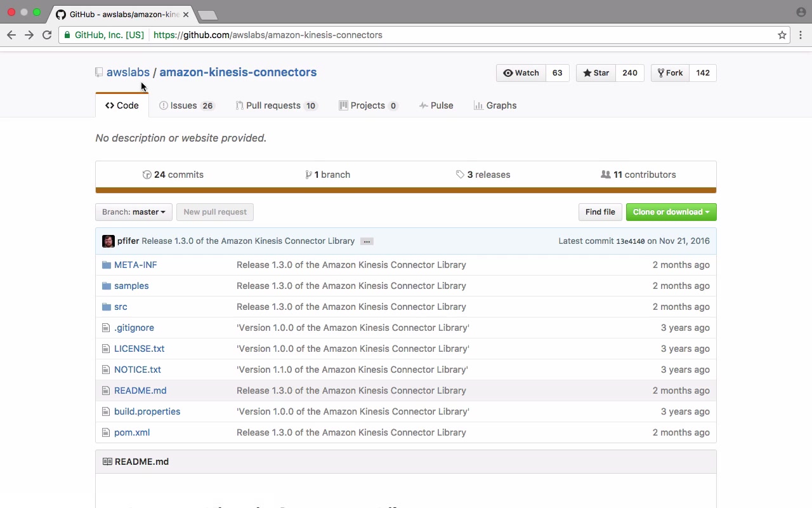Click the New pull request button
Image resolution: width=812 pixels, height=508 pixels.
(215, 212)
